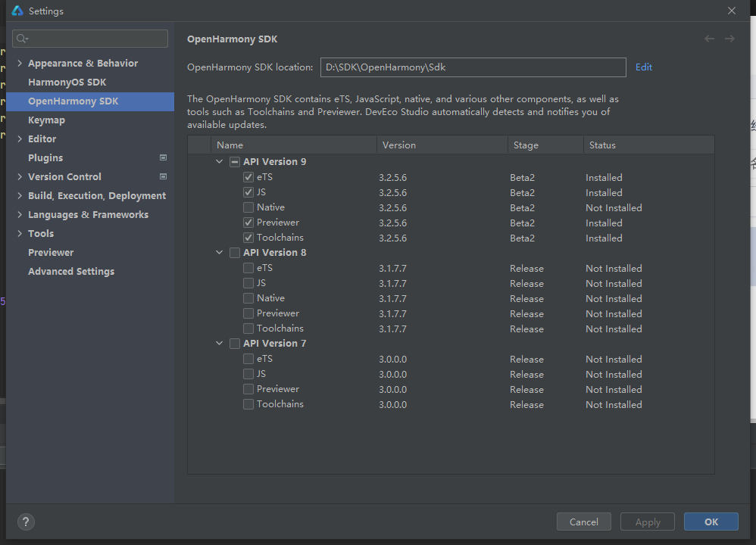The width and height of the screenshot is (756, 545).
Task: Check Previewer under API Version 8
Action: tap(248, 313)
